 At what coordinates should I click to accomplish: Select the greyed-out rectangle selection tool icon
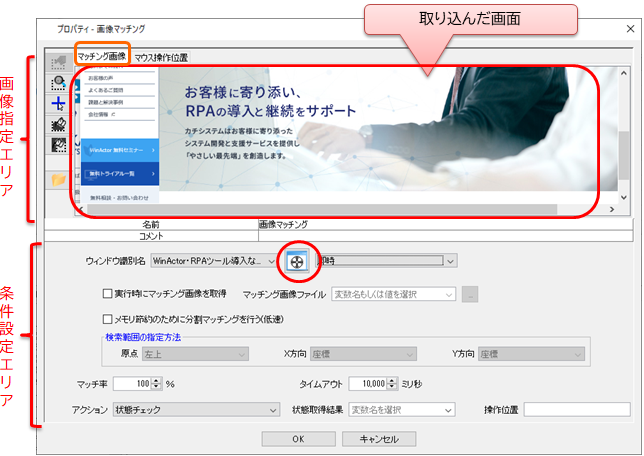click(58, 63)
